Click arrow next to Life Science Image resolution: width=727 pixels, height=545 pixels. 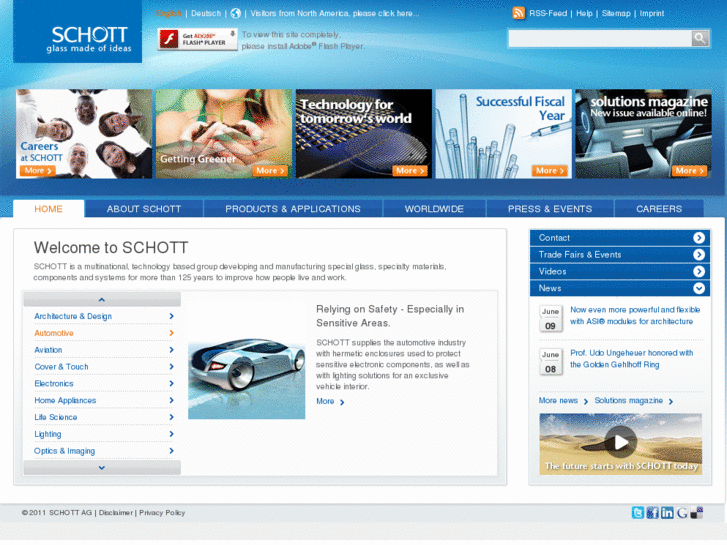tap(171, 417)
